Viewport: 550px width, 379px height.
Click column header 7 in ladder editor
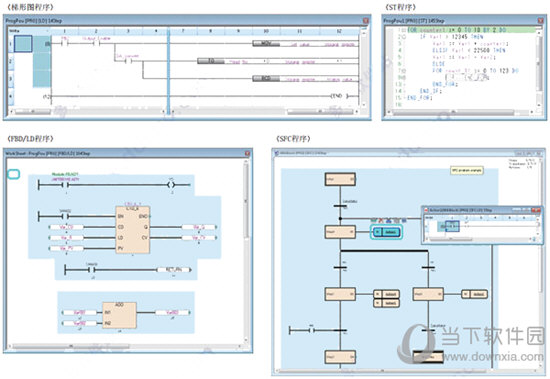click(x=183, y=31)
